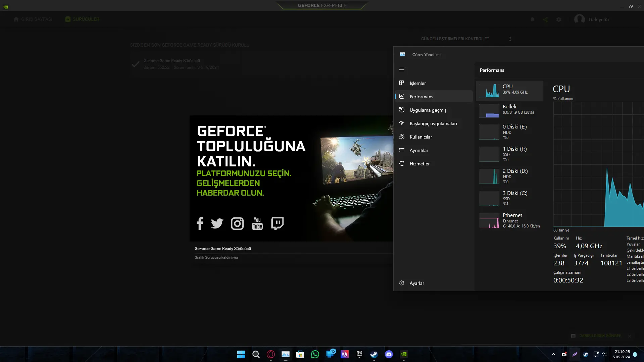Screen dimensions: 644x362
Task: Open taskbar app with 15 badge
Action: coord(330,354)
